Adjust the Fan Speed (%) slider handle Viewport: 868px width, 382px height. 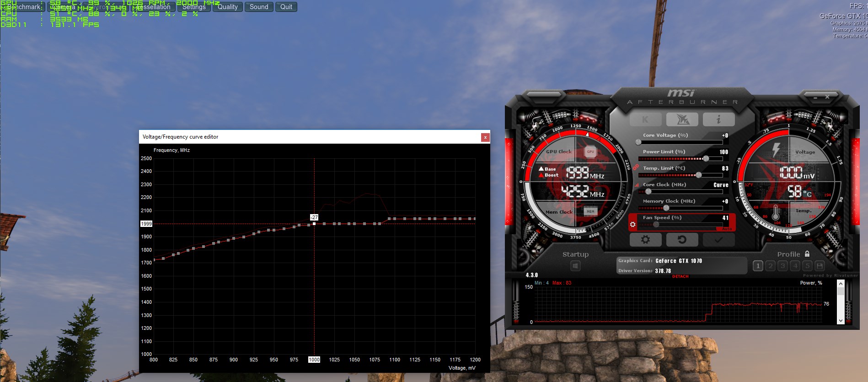point(656,224)
